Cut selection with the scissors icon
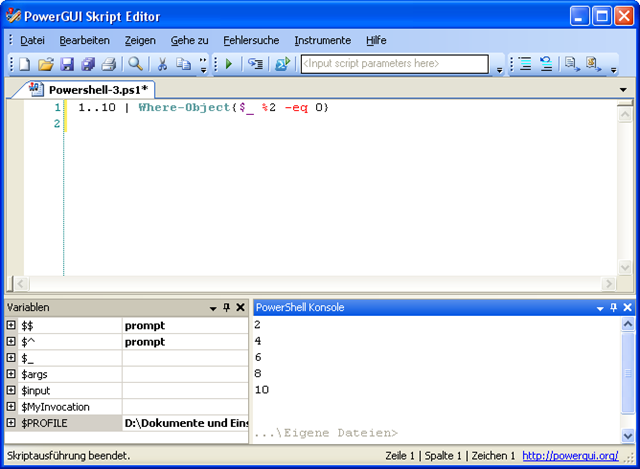 [x=162, y=64]
